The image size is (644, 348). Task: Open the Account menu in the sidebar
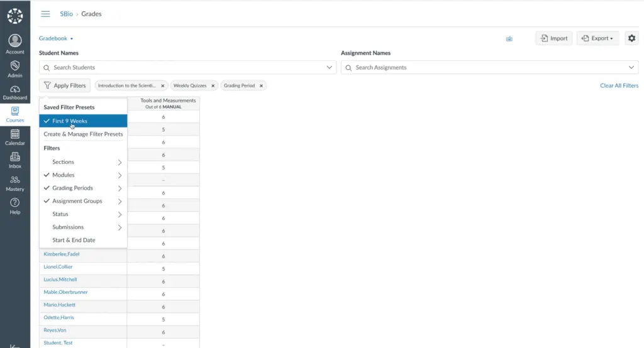[x=15, y=45]
